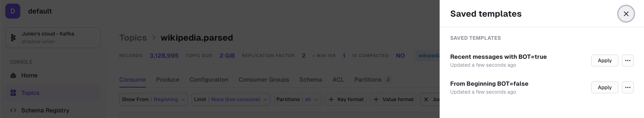Open the Consumer Groups tab
Image resolution: width=644 pixels, height=118 pixels.
coord(264,80)
